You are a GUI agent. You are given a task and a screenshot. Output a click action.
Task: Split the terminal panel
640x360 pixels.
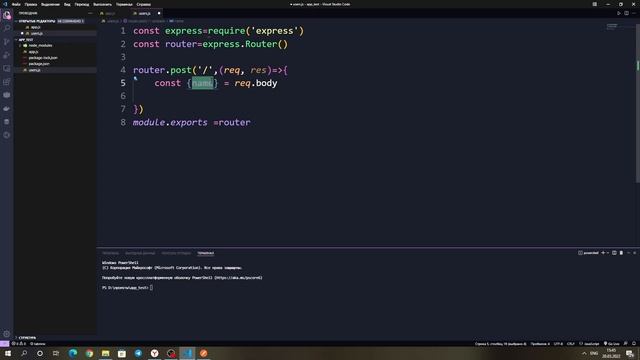point(614,253)
